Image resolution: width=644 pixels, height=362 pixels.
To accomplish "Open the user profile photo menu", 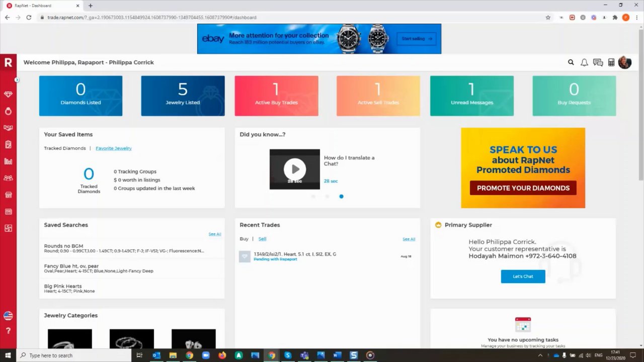I will point(625,62).
